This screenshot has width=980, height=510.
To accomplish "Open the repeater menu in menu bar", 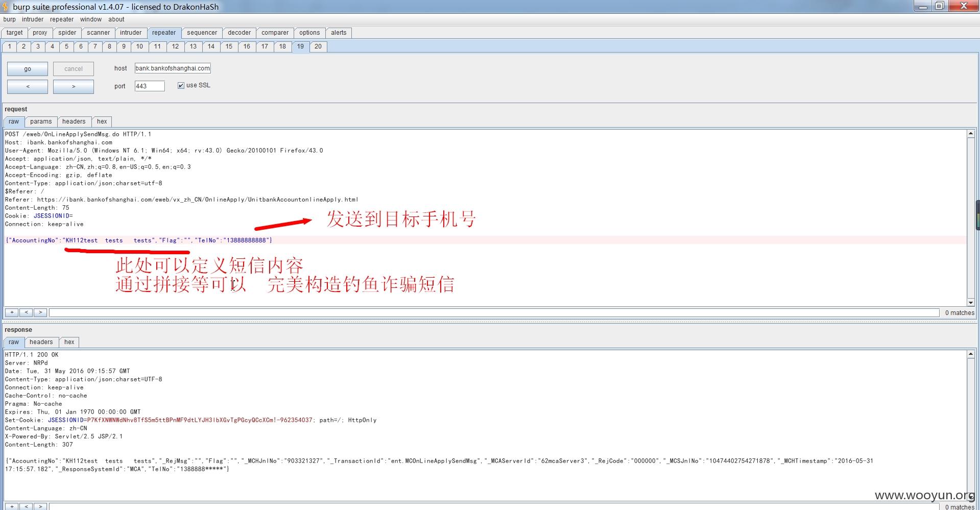I will tap(62, 19).
